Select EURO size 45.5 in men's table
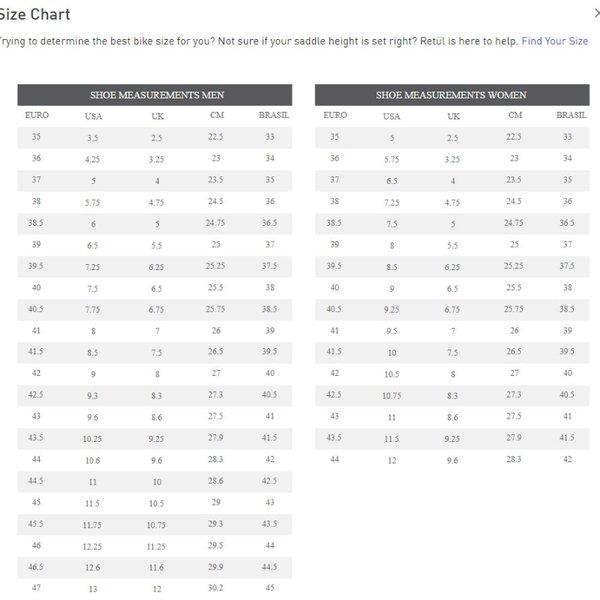Screen dimensions: 600x600 (x=36, y=523)
